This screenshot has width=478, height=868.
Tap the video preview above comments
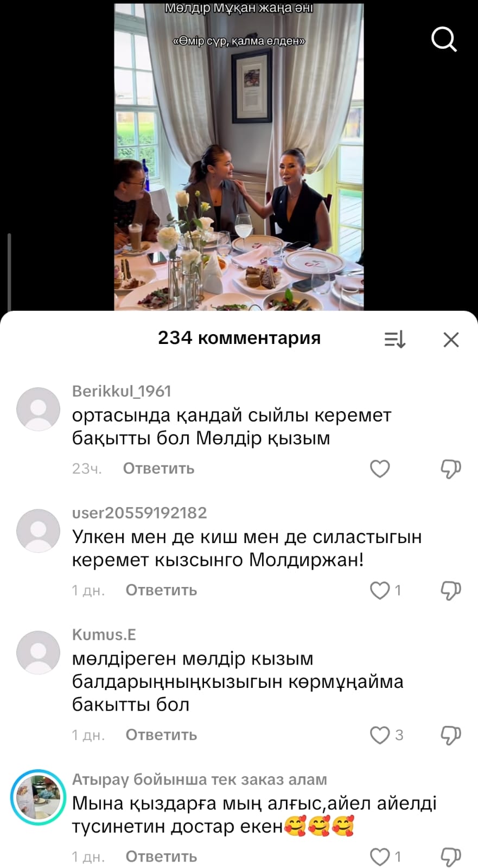click(239, 157)
